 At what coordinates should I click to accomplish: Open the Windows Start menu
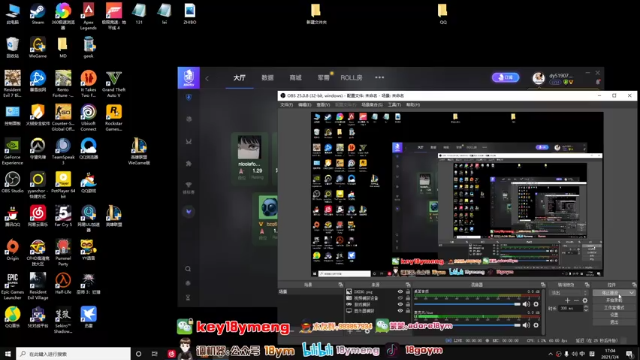pyautogui.click(x=8, y=353)
